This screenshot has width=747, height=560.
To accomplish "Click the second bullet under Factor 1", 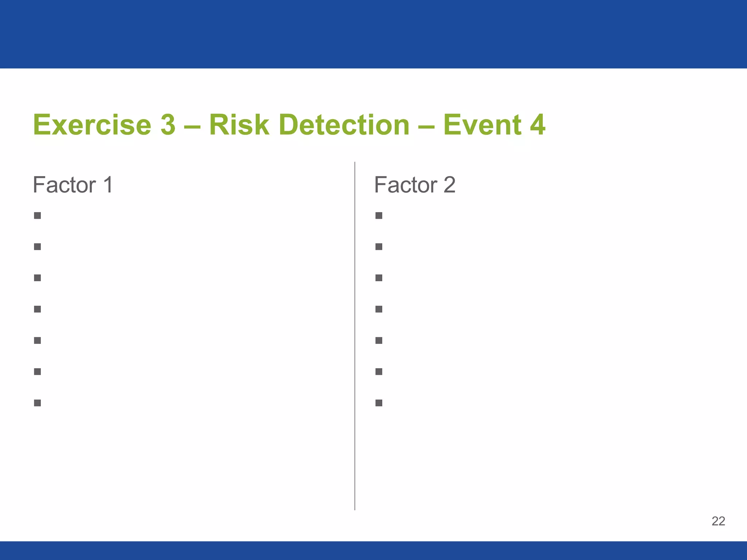I will click(x=37, y=247).
